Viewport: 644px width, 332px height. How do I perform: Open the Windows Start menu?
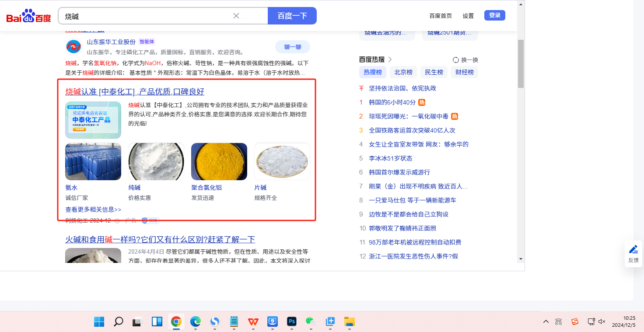(99, 322)
